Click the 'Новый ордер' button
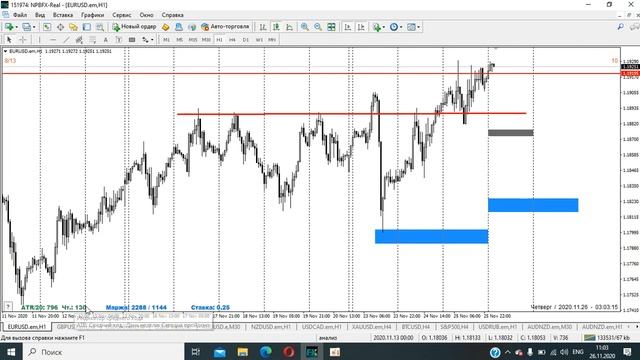 (134, 27)
